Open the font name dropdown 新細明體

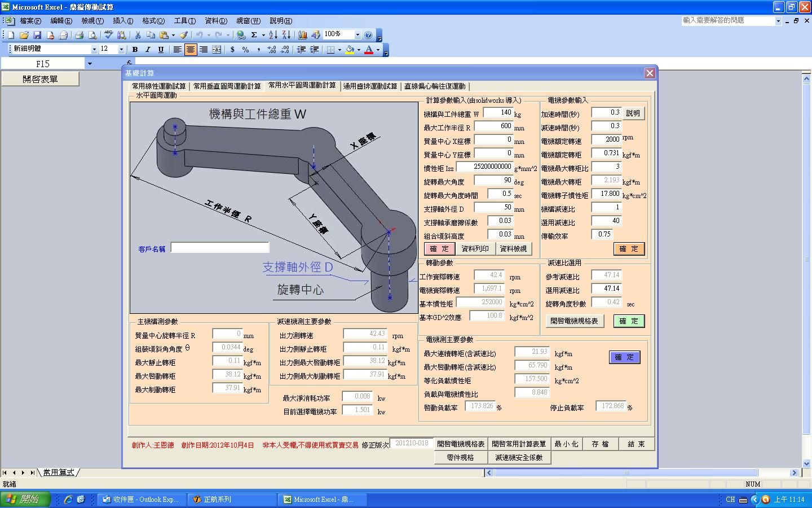[x=94, y=50]
